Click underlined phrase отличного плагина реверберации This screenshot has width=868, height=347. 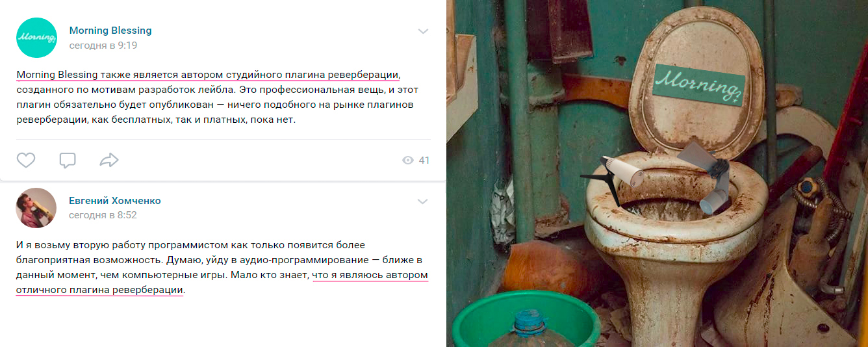coord(100,290)
